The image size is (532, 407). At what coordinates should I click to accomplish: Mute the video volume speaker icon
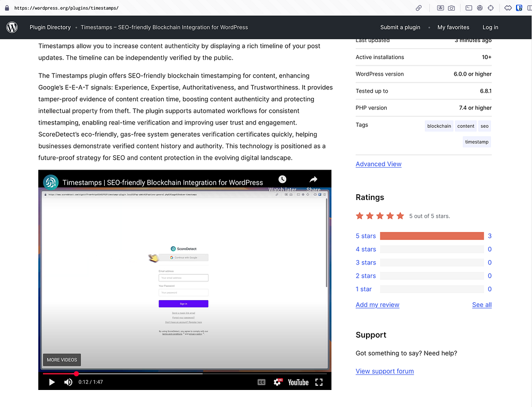(68, 382)
